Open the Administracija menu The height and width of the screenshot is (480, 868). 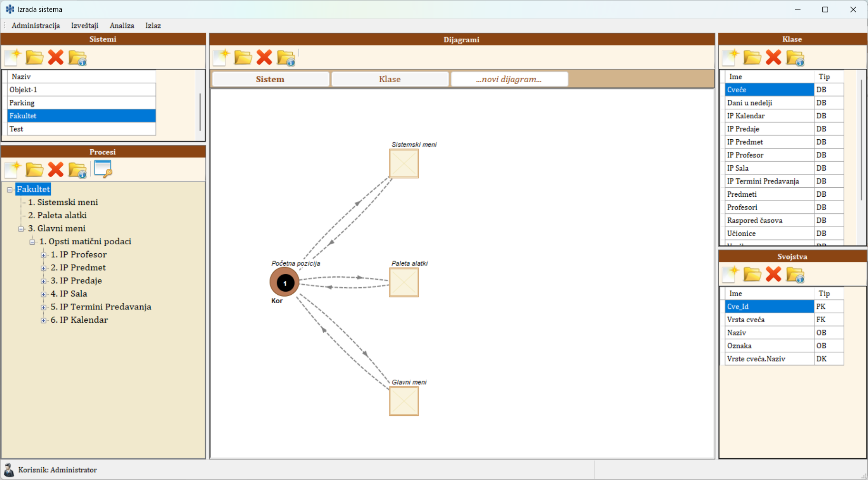(36, 26)
